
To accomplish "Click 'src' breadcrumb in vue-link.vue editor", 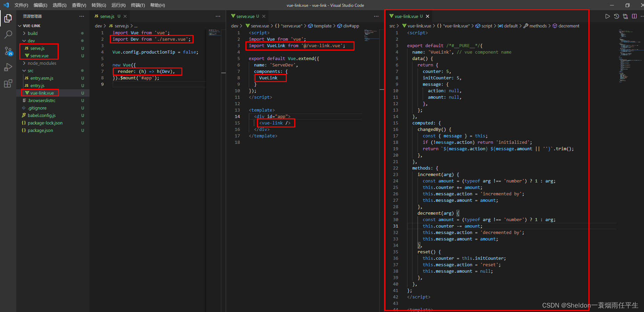I will coord(392,26).
